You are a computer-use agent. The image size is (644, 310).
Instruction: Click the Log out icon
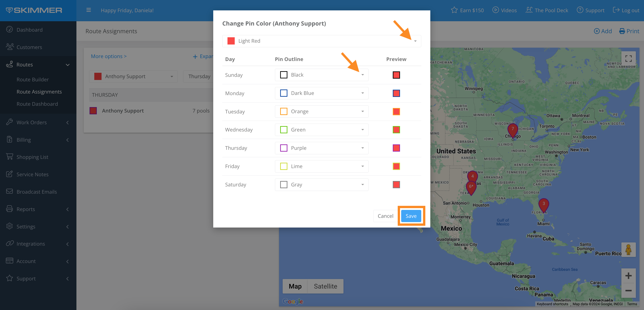click(x=616, y=10)
